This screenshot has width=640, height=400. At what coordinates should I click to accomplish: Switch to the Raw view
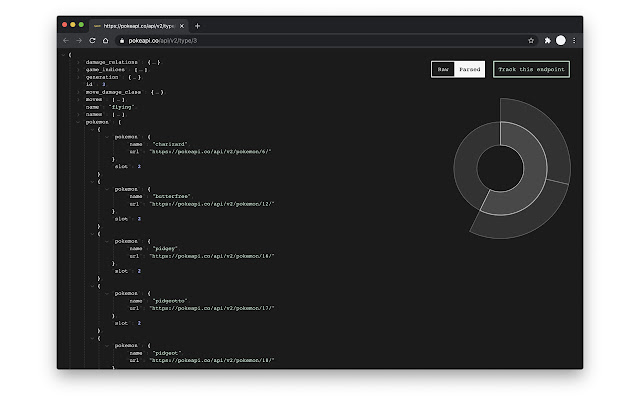(x=443, y=69)
